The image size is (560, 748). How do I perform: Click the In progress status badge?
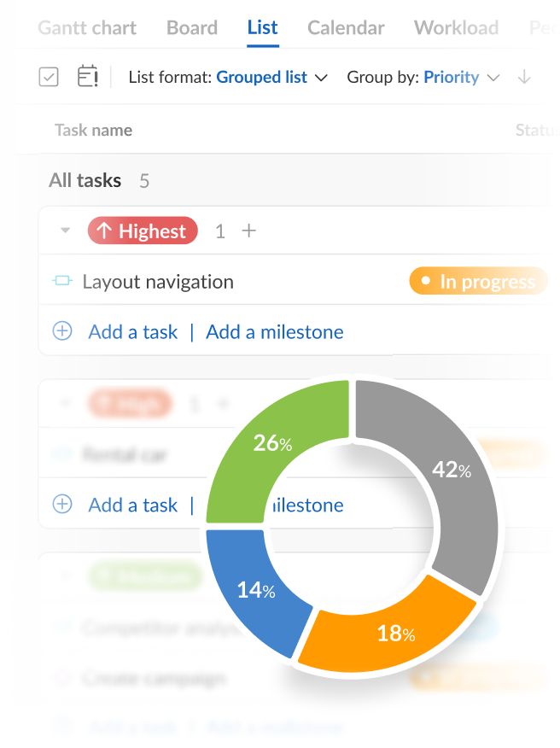(477, 281)
